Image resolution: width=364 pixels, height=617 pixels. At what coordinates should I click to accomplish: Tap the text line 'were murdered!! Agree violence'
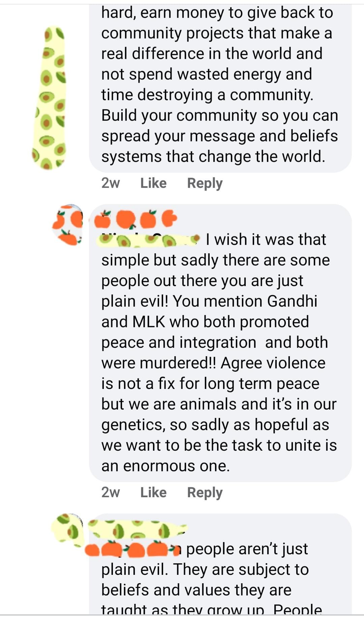(213, 363)
